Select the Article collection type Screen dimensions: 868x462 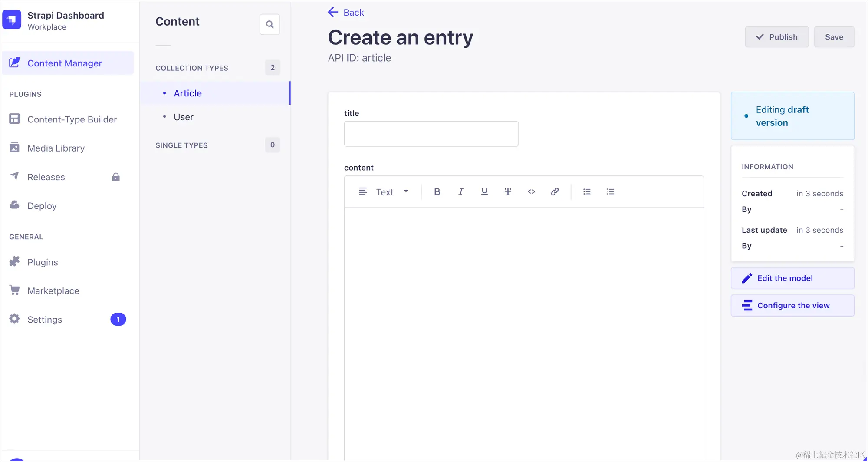(215, 93)
